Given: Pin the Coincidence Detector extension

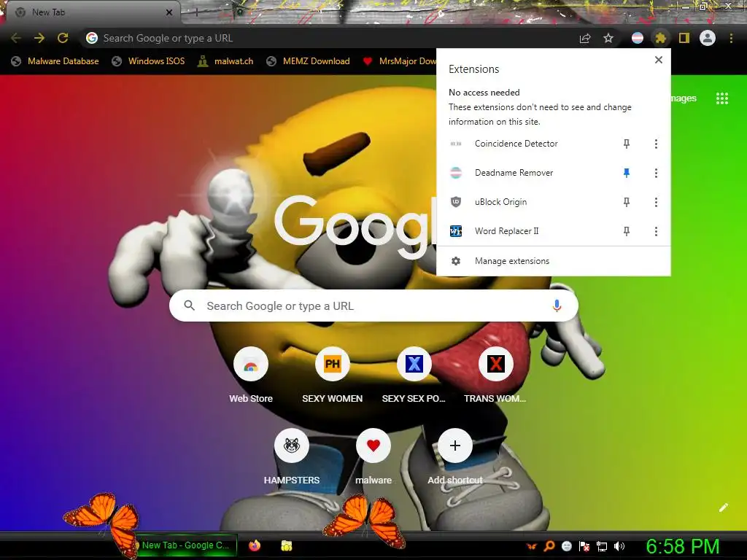Looking at the screenshot, I should [627, 144].
